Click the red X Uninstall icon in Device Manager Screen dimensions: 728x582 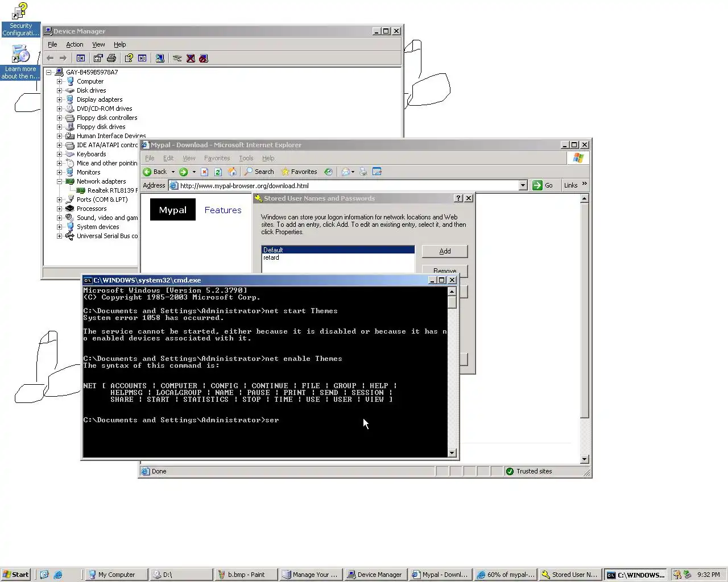pyautogui.click(x=191, y=58)
